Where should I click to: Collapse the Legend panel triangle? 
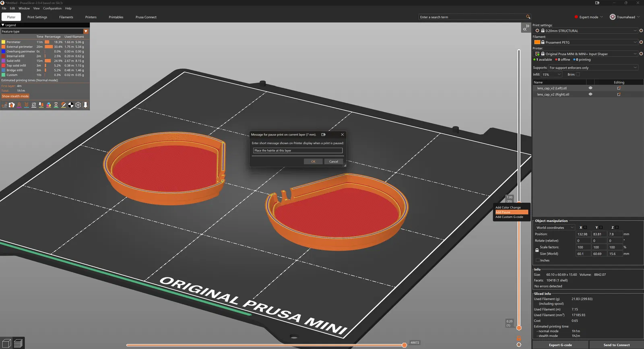[x=3, y=25]
